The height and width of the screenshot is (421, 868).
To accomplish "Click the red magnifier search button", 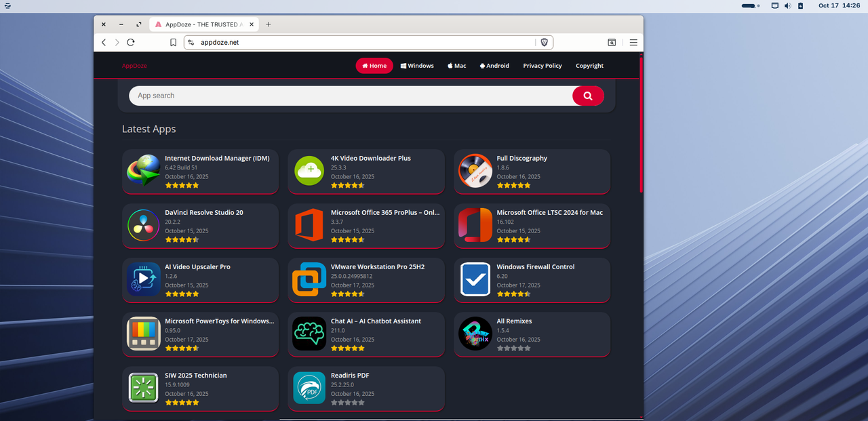I will pos(588,96).
